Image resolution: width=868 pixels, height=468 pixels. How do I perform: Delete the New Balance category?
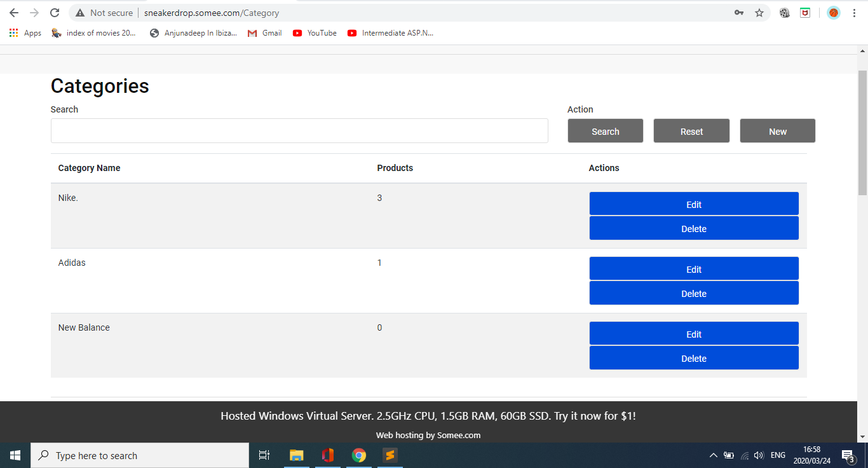693,358
